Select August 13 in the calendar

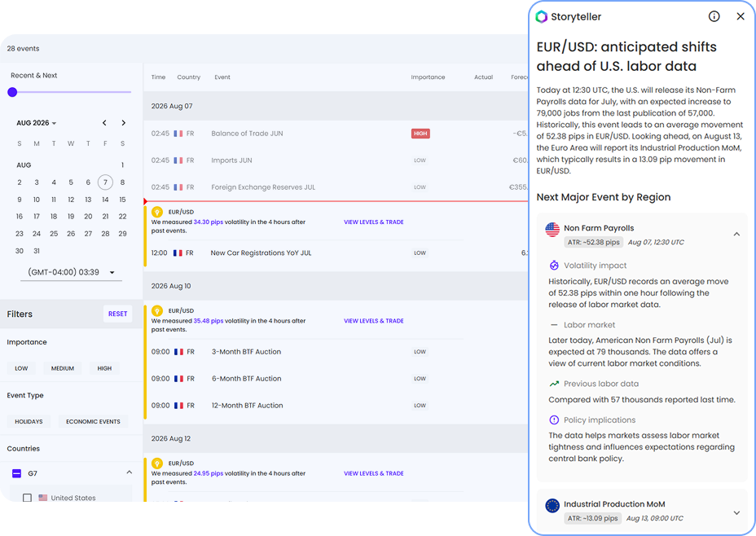(x=88, y=200)
